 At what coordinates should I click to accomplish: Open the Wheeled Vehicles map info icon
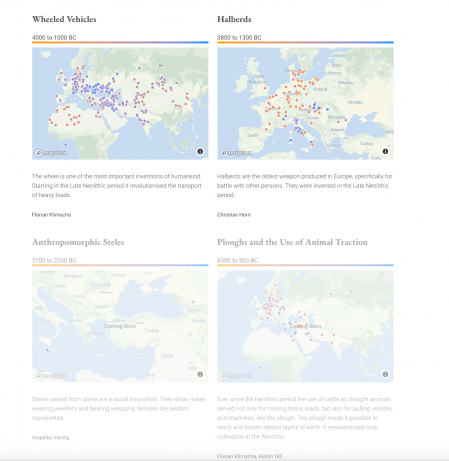(x=200, y=151)
